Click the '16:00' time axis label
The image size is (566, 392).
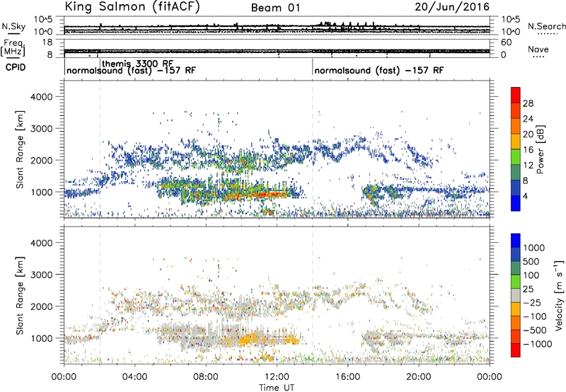point(347,377)
